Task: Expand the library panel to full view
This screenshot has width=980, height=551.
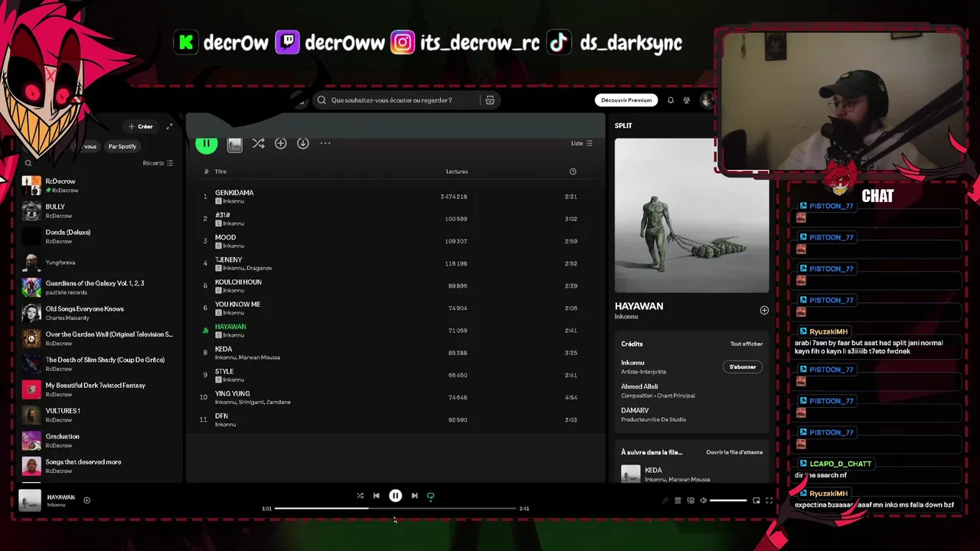Action: point(169,126)
